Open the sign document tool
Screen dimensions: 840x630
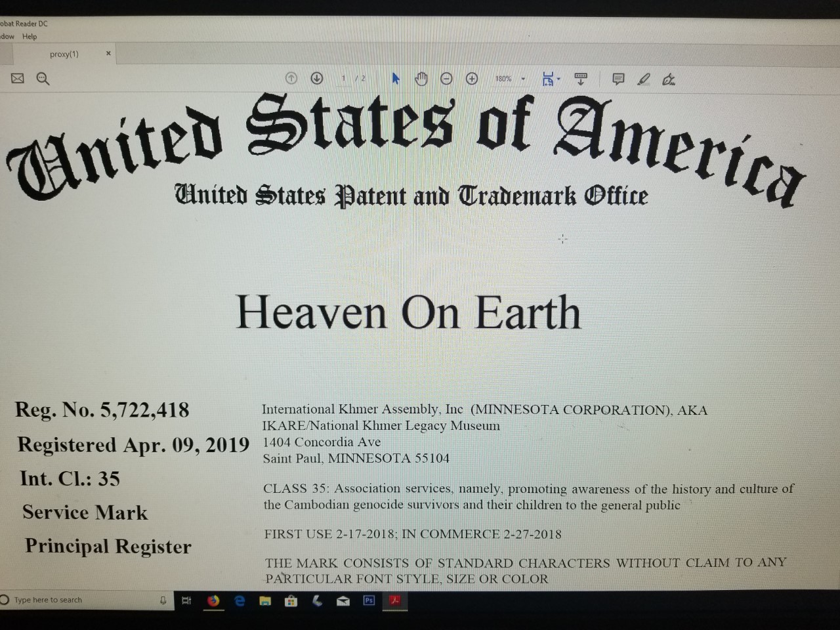[x=669, y=79]
